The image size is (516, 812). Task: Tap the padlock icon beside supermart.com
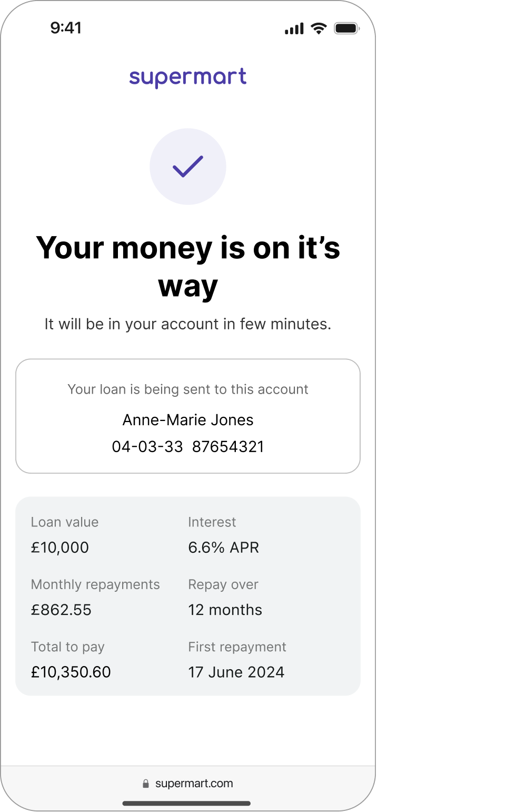point(145,784)
